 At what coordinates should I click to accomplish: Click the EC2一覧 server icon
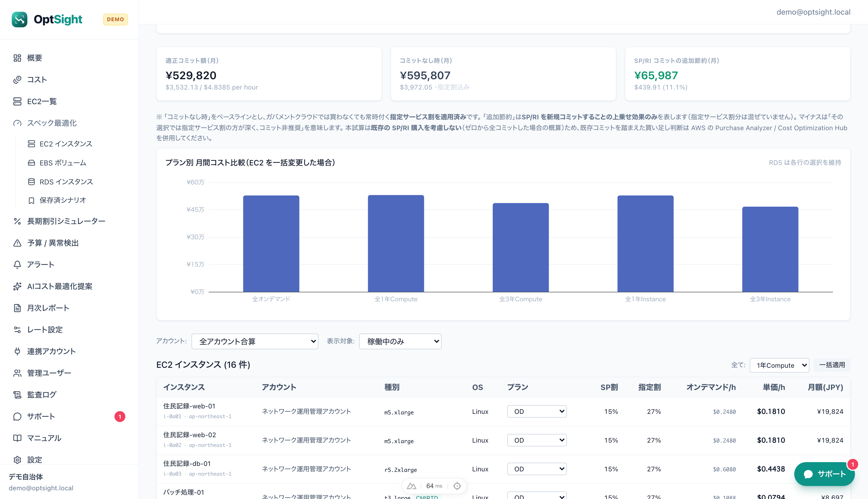(x=17, y=101)
